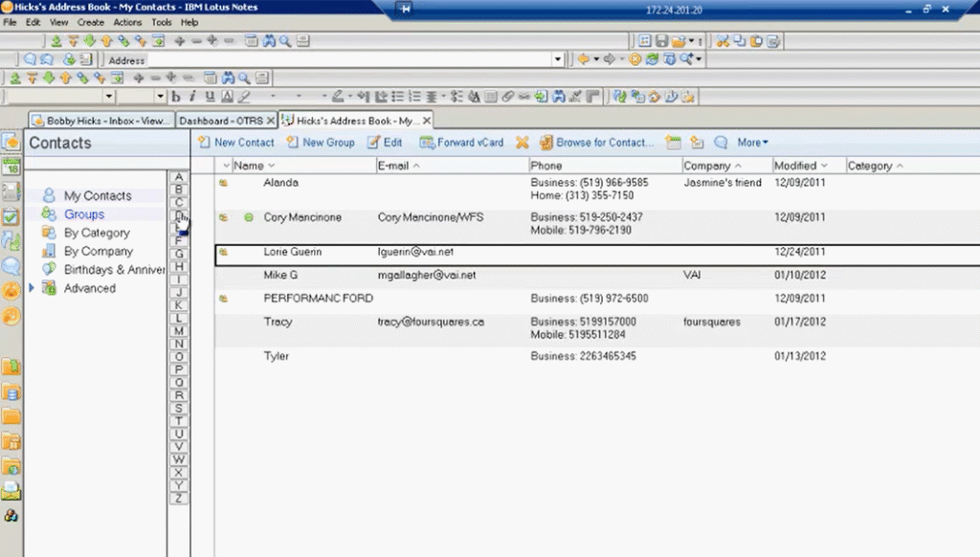This screenshot has width=980, height=557.
Task: Jump to letter M in alphabet index
Action: pyautogui.click(x=179, y=331)
